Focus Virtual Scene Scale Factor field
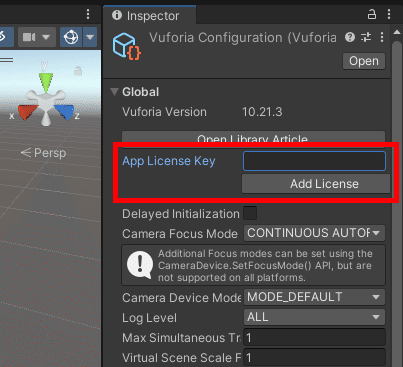This screenshot has height=367, width=403. pos(314,357)
